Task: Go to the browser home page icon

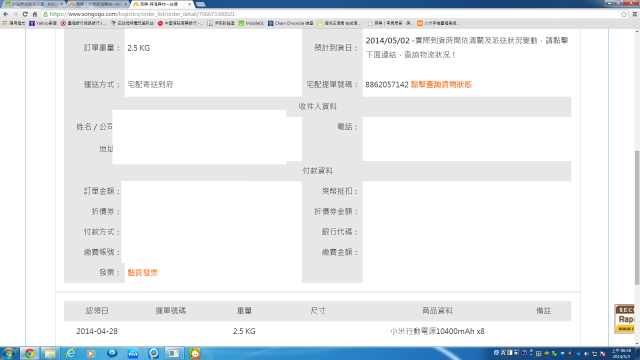Action: tap(35, 14)
